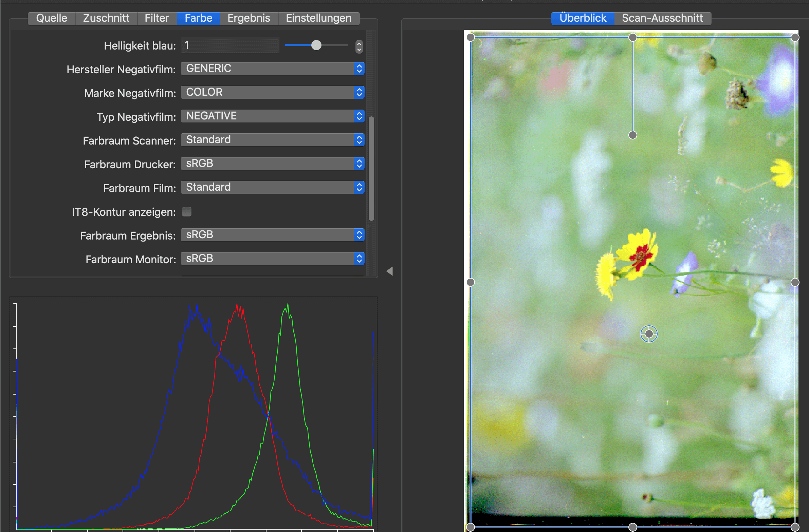Click the settings panel vertical scrollbar
This screenshot has height=532, width=809.
[x=371, y=169]
